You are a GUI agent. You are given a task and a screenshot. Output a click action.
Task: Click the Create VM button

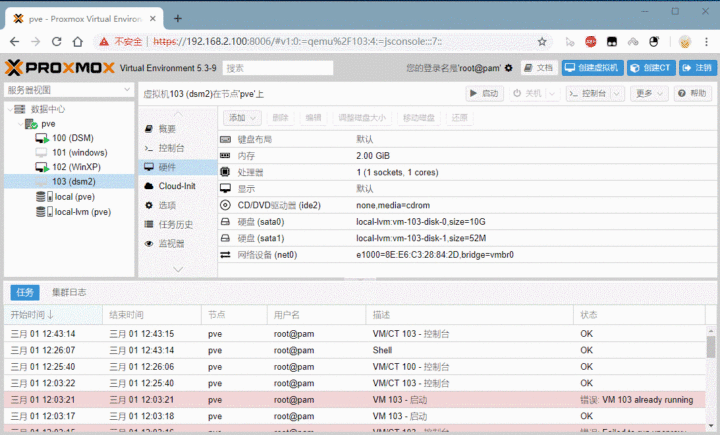(592, 68)
